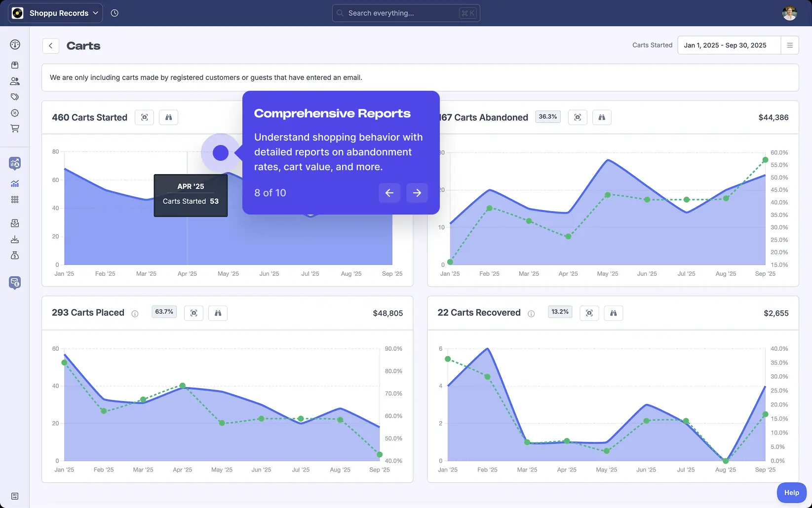812x508 pixels.
Task: Click the 36.3% abandonment rate badge
Action: [548, 117]
